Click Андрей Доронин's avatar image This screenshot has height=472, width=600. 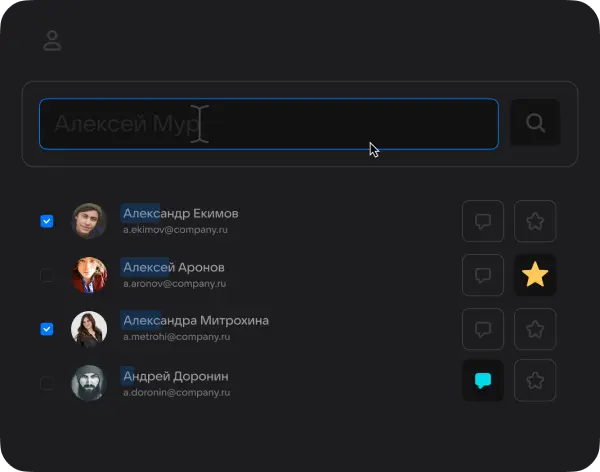click(89, 382)
